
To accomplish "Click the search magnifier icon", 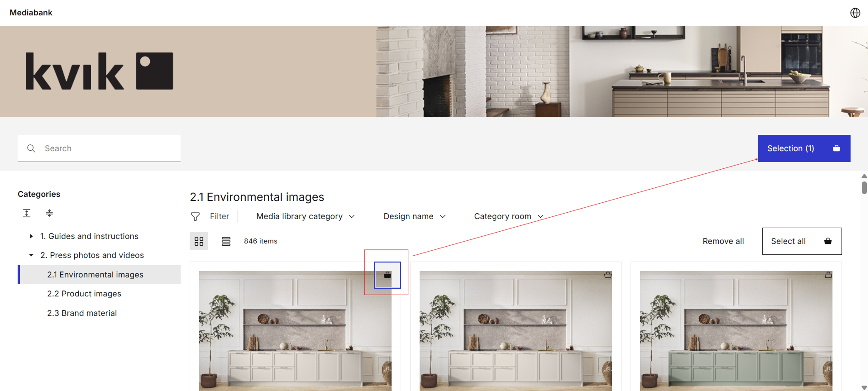I will coord(31,148).
